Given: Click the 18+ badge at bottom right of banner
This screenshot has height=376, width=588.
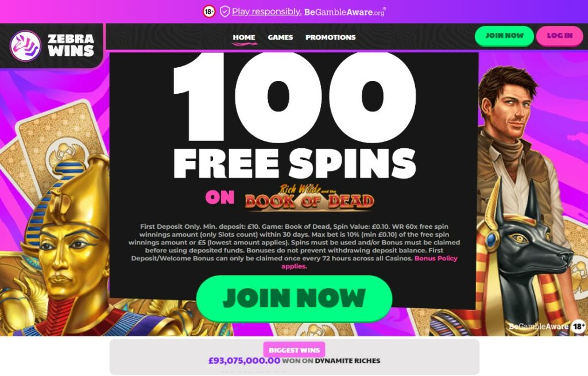Looking at the screenshot, I should (578, 326).
